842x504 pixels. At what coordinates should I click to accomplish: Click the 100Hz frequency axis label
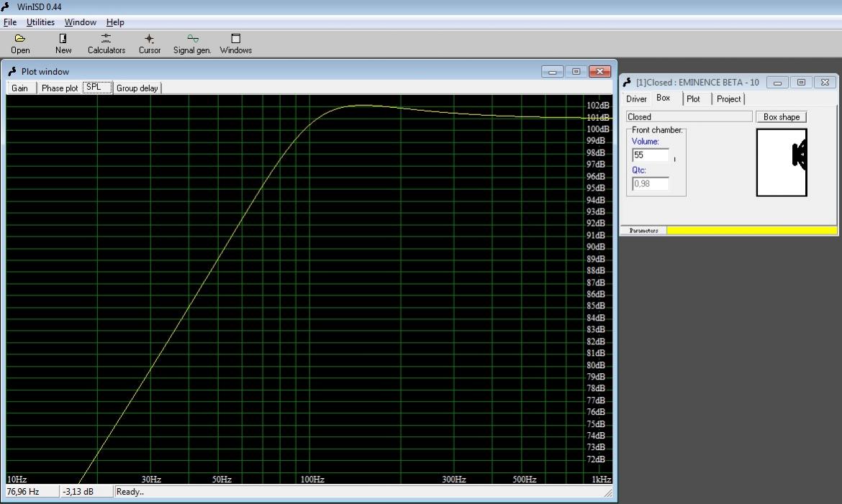pos(312,480)
